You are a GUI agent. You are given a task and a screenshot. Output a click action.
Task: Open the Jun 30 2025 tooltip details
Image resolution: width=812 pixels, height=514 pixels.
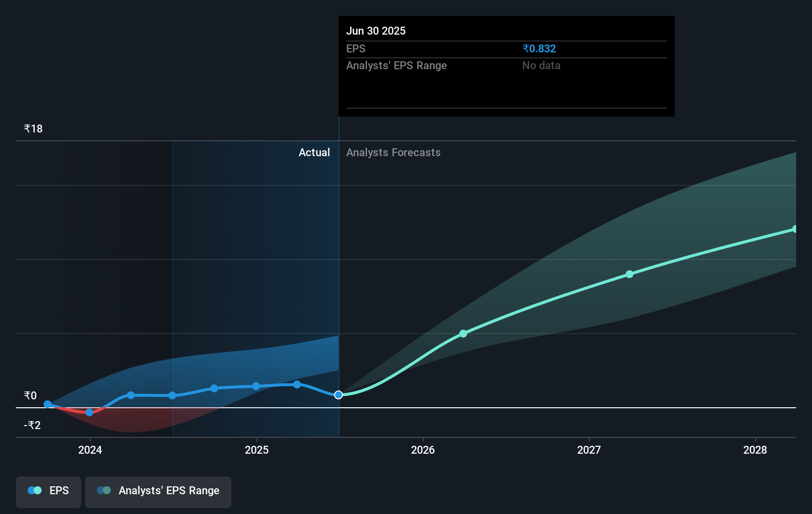point(376,31)
